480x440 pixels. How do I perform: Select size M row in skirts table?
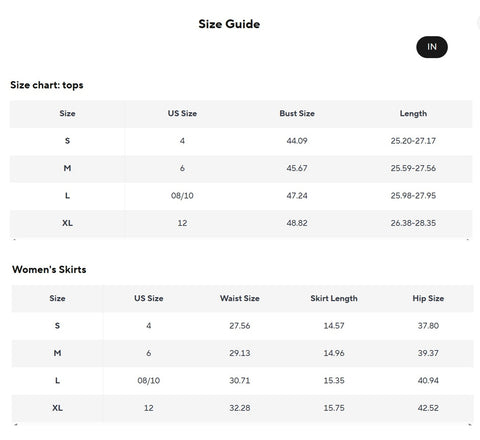[x=243, y=353]
